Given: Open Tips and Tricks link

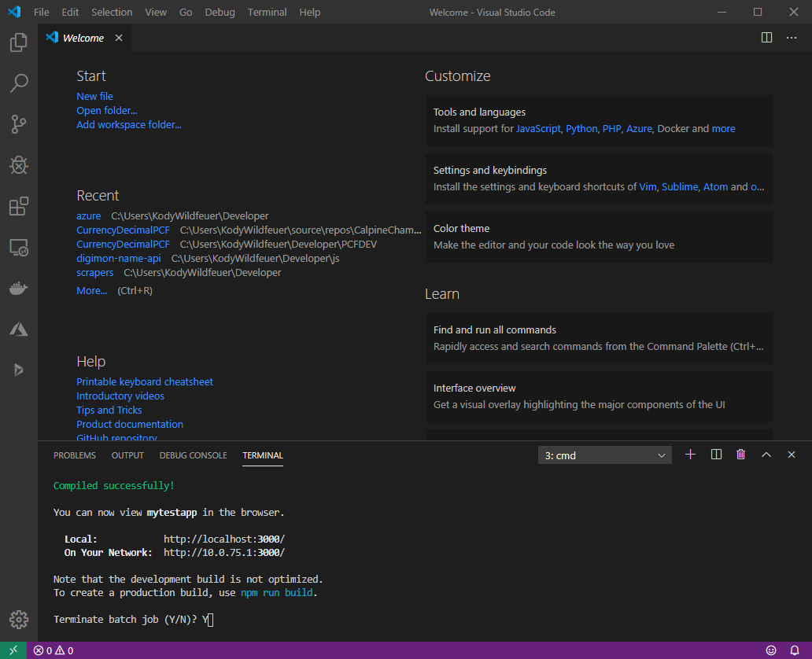Looking at the screenshot, I should (109, 410).
